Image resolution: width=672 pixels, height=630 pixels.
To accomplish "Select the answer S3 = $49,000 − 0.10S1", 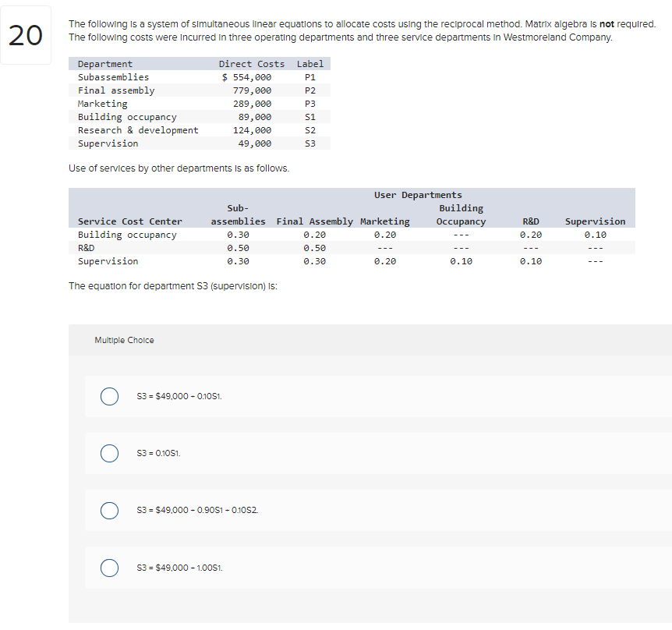I will click(x=109, y=396).
